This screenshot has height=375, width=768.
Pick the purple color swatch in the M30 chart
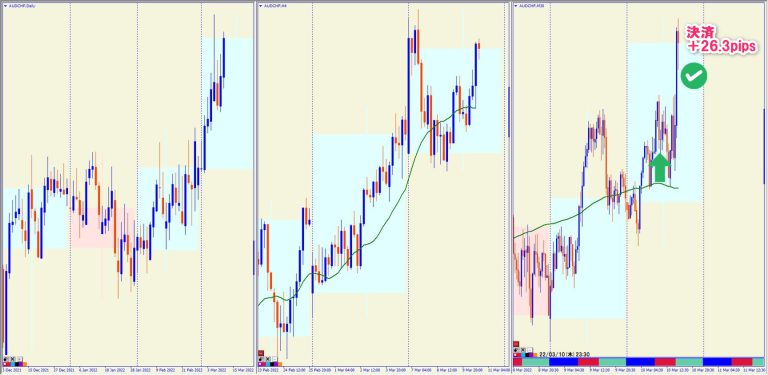pyautogui.click(x=531, y=355)
